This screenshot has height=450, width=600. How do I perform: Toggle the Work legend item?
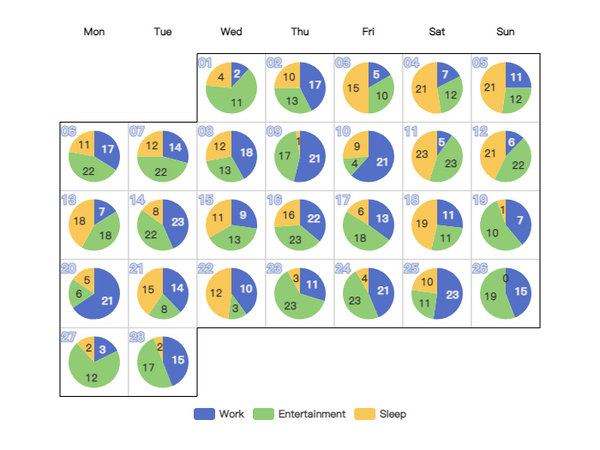click(219, 414)
